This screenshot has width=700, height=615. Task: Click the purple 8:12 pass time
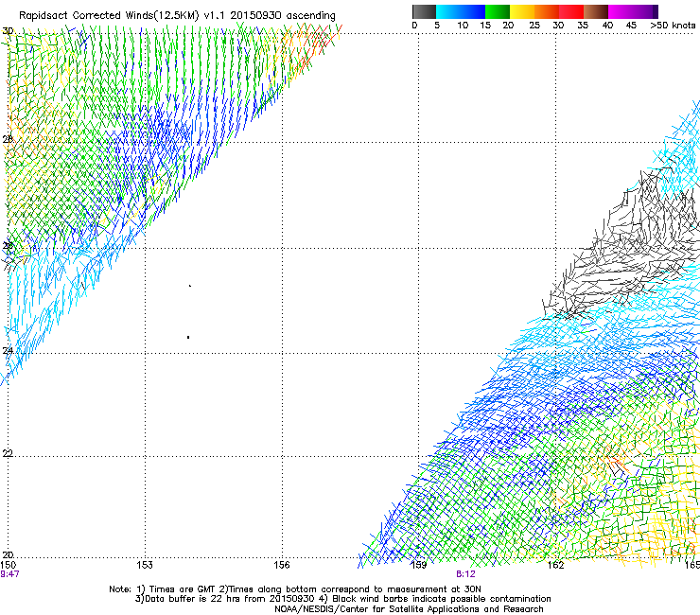point(465,574)
